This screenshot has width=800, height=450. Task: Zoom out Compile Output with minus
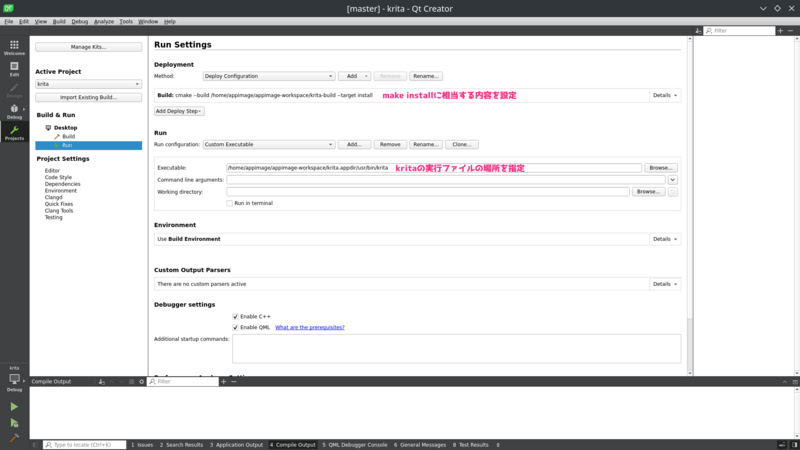click(234, 382)
